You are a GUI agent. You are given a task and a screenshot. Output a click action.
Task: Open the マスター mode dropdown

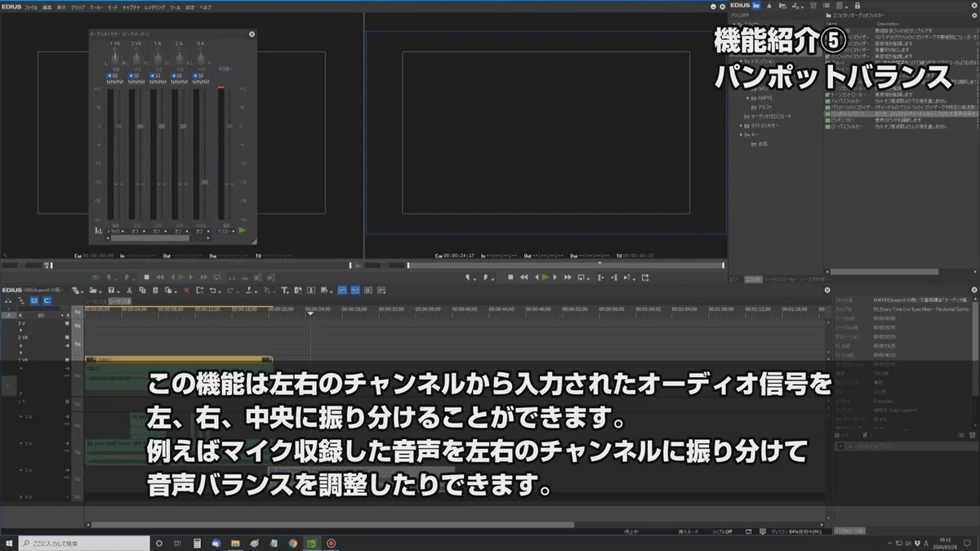click(226, 232)
